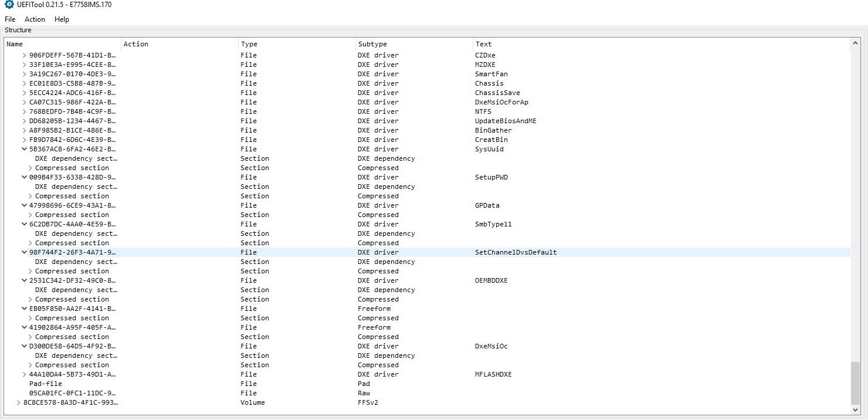The width and height of the screenshot is (868, 420).
Task: Click the SmartFan text cell
Action: (491, 74)
